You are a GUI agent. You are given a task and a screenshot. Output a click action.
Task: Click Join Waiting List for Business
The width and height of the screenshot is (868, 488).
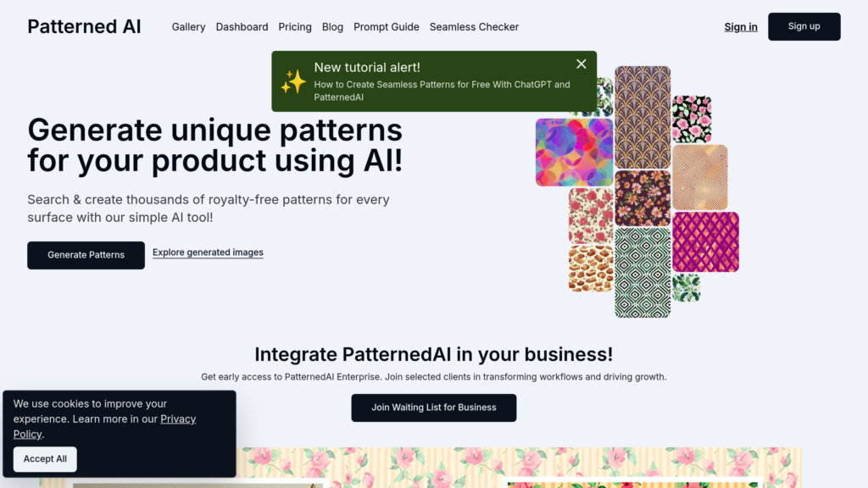pyautogui.click(x=433, y=408)
